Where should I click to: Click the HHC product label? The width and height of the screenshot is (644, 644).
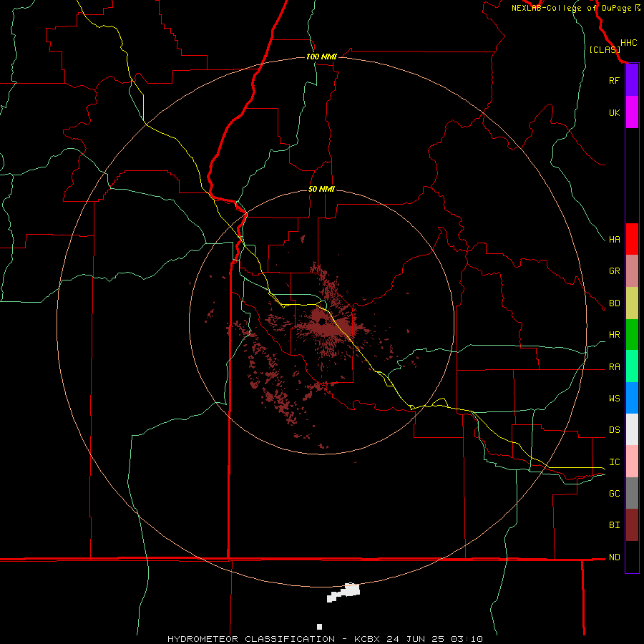(x=628, y=43)
